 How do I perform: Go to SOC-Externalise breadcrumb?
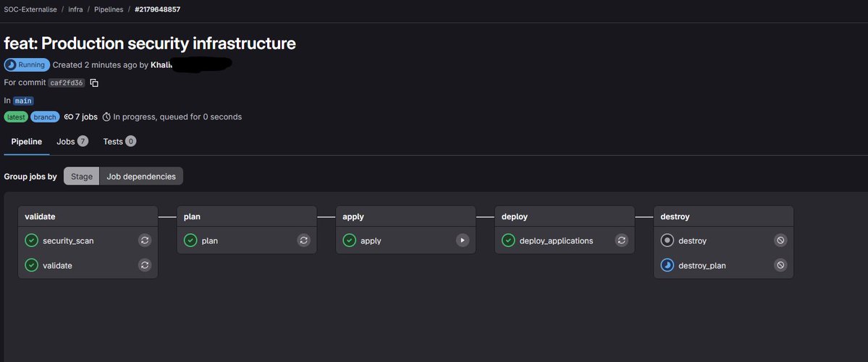coord(30,9)
